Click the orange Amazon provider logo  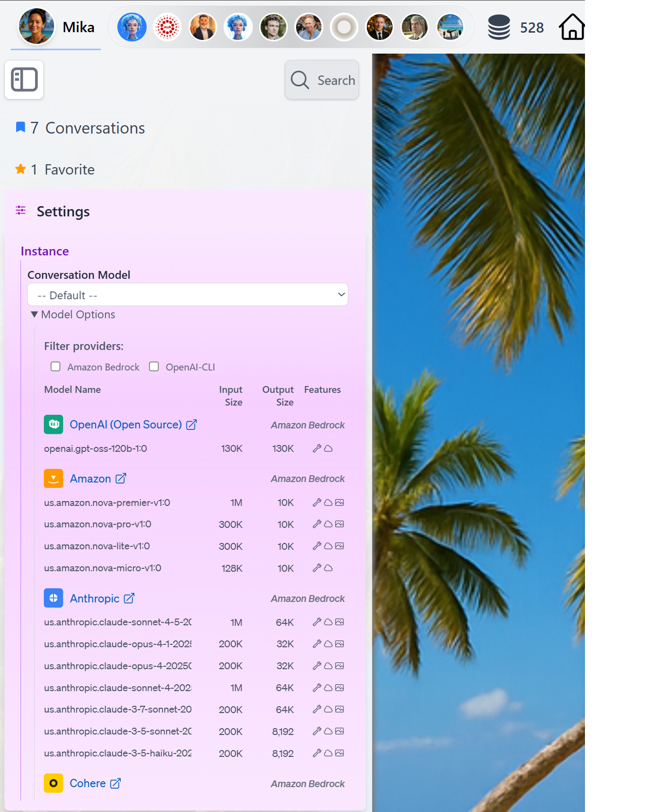pos(54,478)
